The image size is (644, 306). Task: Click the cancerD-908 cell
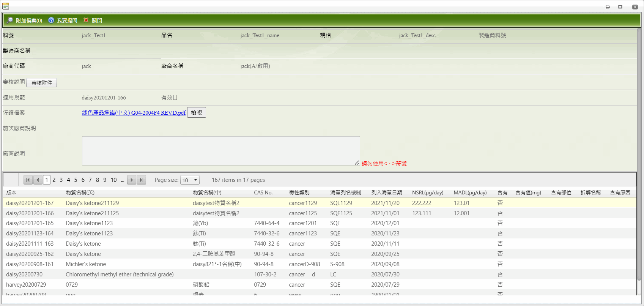[x=304, y=264]
